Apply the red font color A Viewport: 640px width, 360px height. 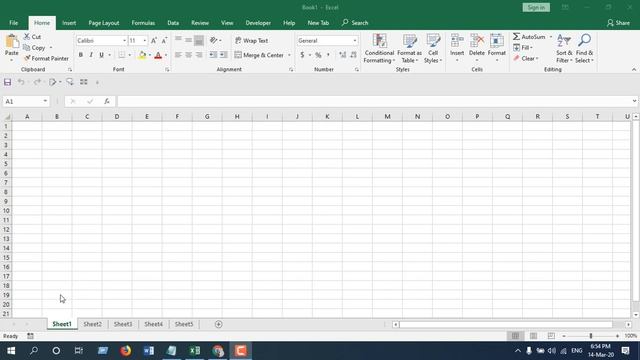point(158,55)
